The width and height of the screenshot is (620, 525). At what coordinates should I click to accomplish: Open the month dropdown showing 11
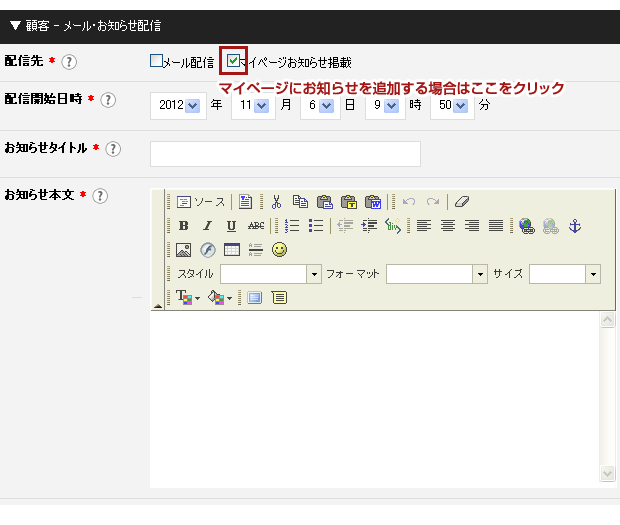click(x=253, y=106)
